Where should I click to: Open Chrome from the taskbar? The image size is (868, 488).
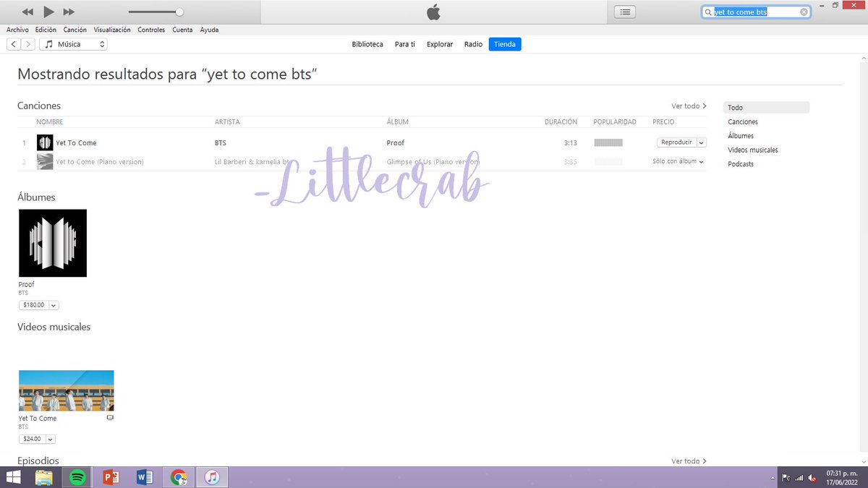178,477
